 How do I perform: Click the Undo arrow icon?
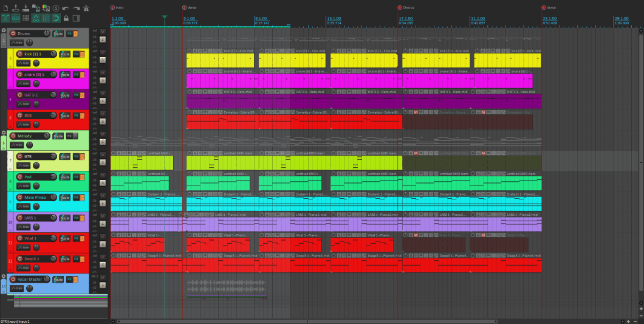66,9
